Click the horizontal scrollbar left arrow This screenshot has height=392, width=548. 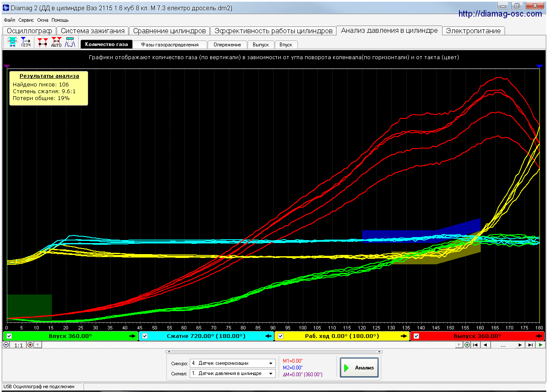point(37,345)
